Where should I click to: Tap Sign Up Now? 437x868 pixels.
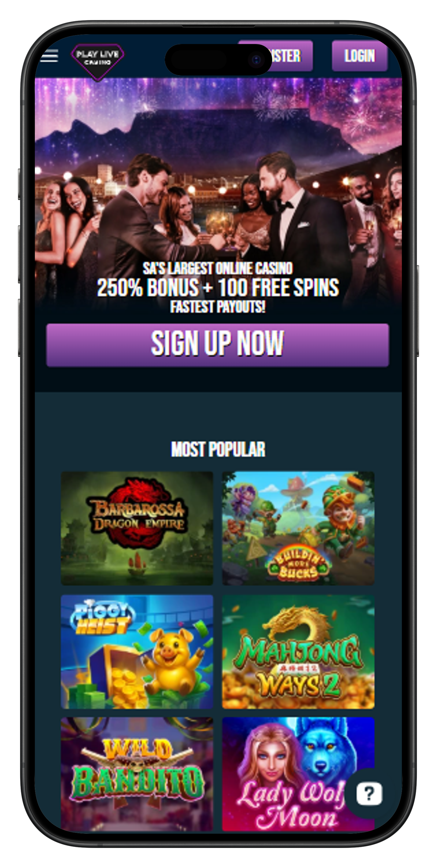(217, 344)
